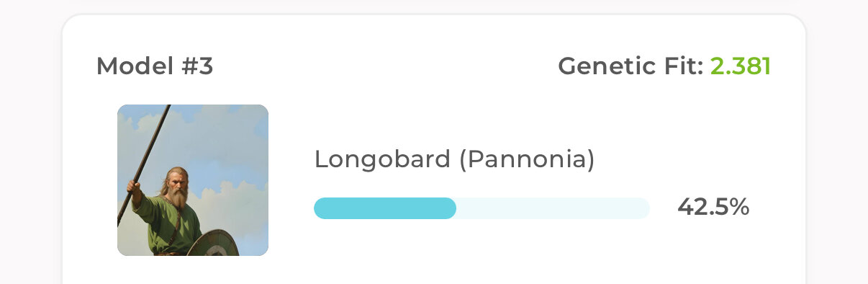Viewport: 868px width, 284px height.
Task: Click the warrior's raised hand gripping the spear
Action: click(132, 186)
